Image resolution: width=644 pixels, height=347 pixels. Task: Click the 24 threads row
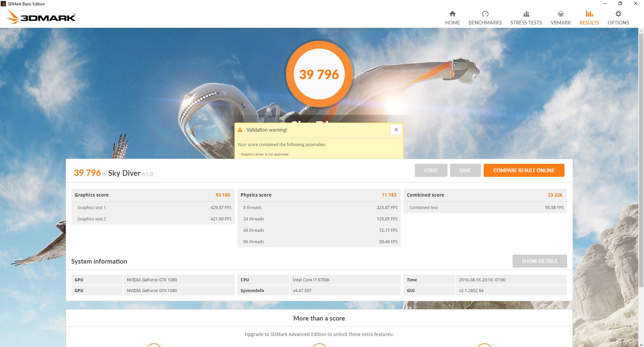(x=319, y=219)
